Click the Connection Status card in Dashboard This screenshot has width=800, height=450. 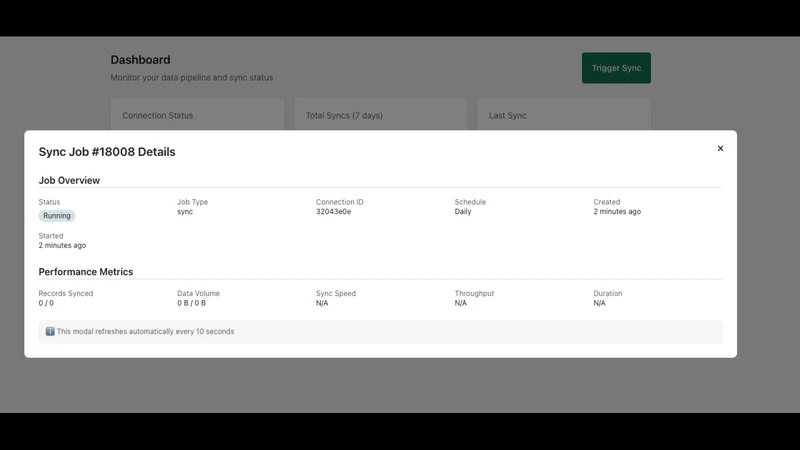pos(197,114)
